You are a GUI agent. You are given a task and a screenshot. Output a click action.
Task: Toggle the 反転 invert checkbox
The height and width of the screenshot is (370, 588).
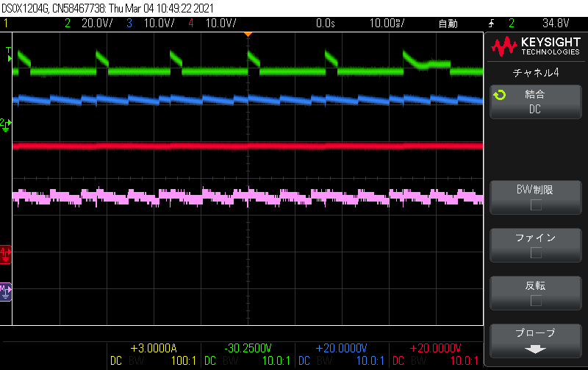point(536,301)
